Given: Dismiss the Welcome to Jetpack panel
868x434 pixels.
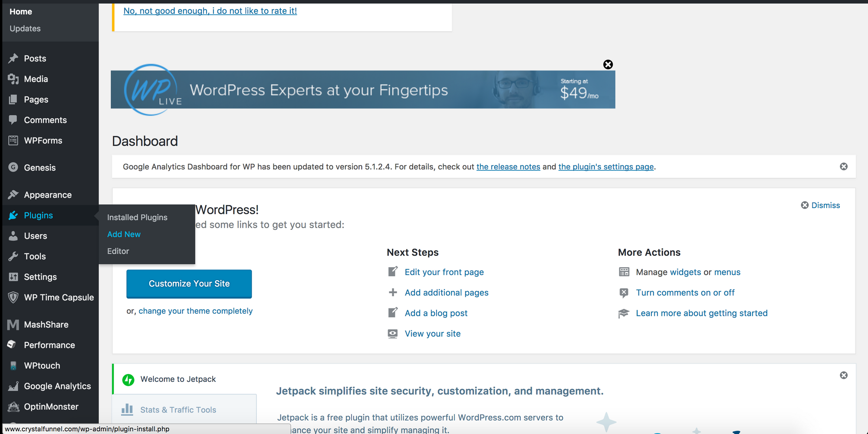Looking at the screenshot, I should point(844,375).
